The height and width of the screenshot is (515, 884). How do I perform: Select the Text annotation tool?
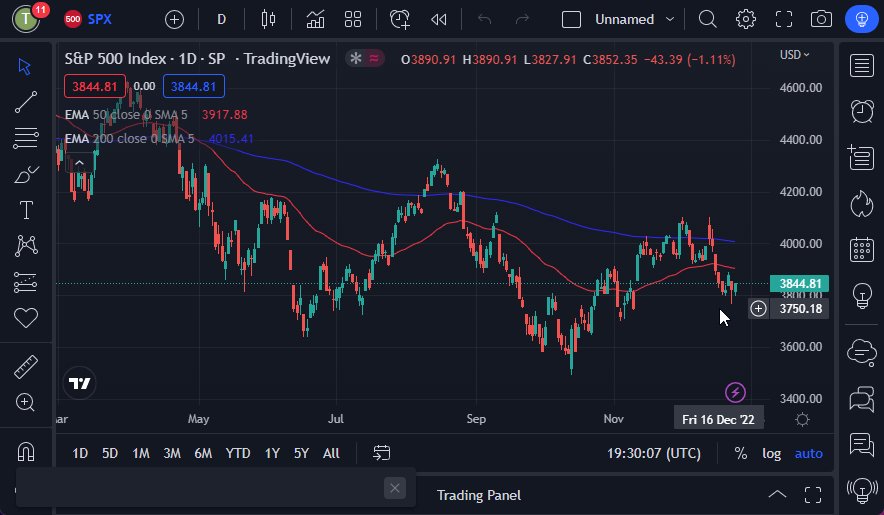pos(25,210)
